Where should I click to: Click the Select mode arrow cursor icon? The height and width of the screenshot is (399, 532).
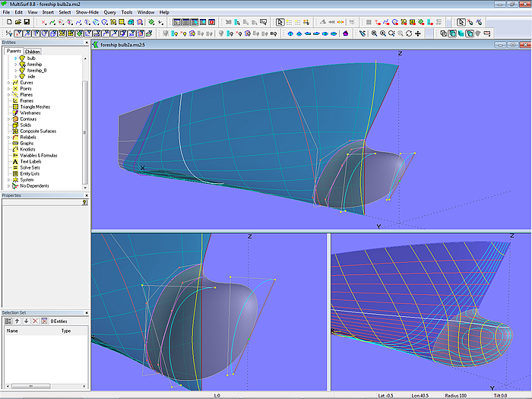(x=461, y=23)
